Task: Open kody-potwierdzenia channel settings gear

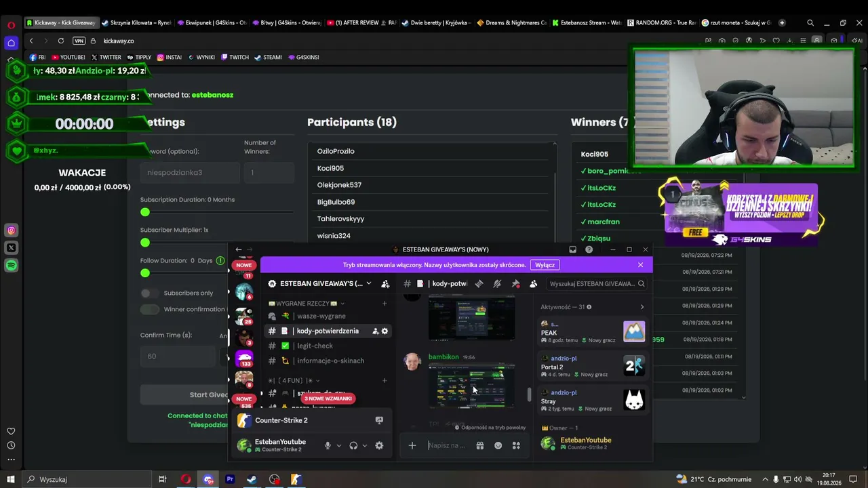Action: pos(384,331)
